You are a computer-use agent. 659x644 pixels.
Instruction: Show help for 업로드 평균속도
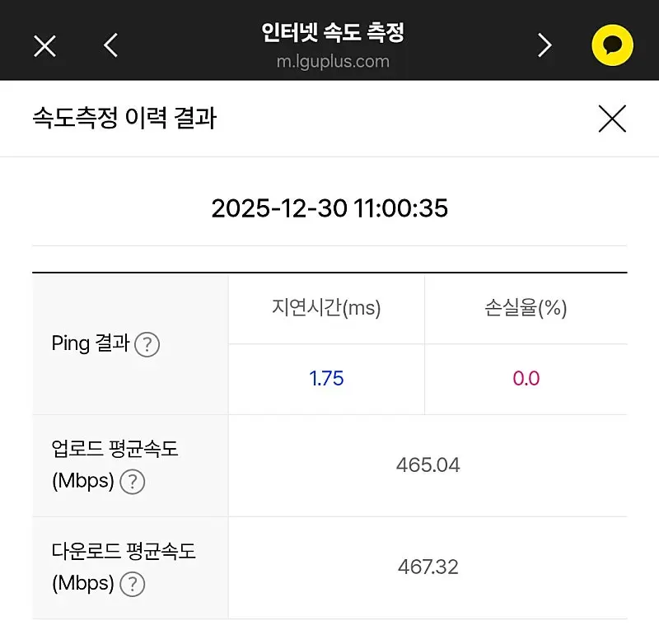pyautogui.click(x=133, y=482)
